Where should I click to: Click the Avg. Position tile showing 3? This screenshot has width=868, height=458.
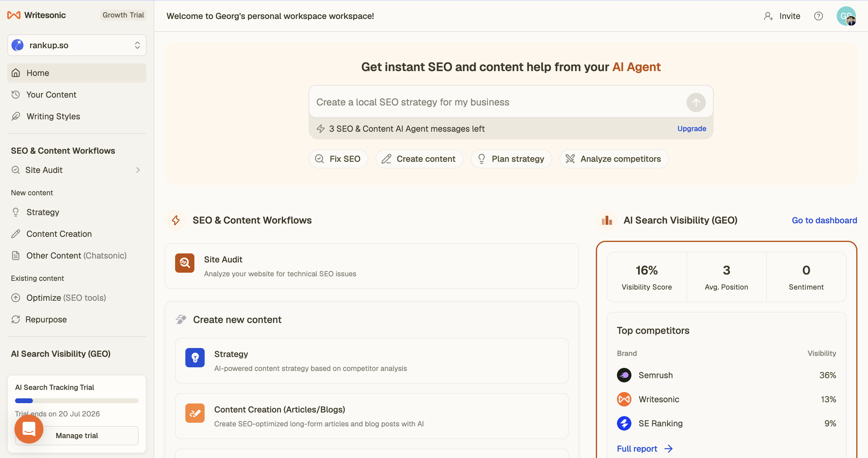726,277
